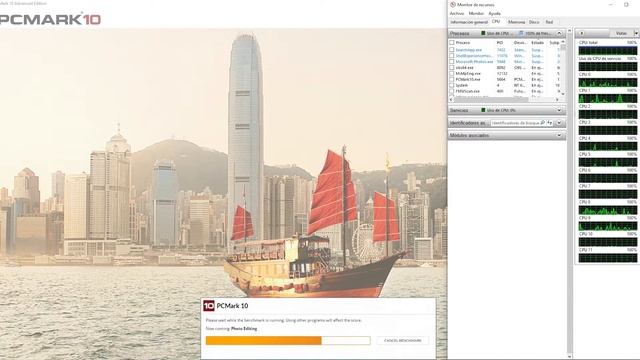The image size is (640, 360).
Task: Switch to the Memoria tab
Action: [516, 22]
